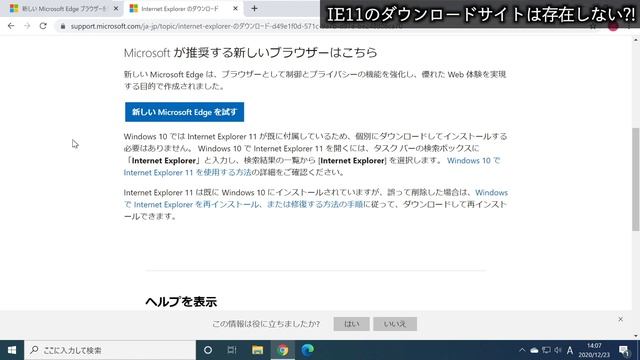Image resolution: width=640 pixels, height=360 pixels.
Task: Click the OneDrive cloud icon in the tray
Action: point(534,350)
